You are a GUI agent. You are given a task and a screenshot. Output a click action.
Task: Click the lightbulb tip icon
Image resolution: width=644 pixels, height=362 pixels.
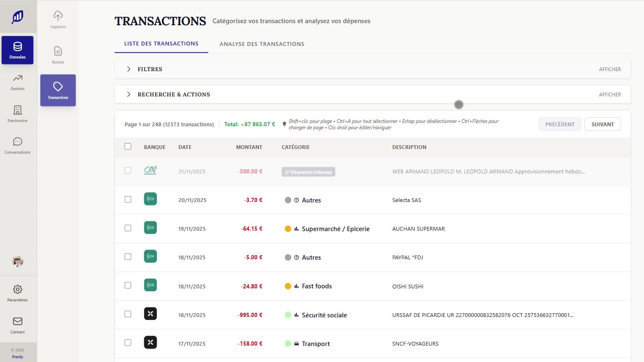(284, 124)
